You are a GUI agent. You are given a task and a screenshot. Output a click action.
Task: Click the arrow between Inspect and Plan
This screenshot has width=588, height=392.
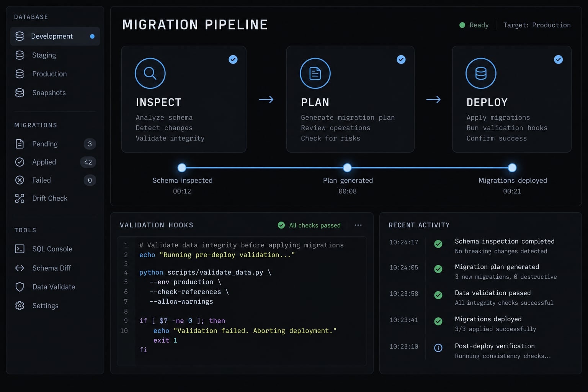tap(266, 100)
